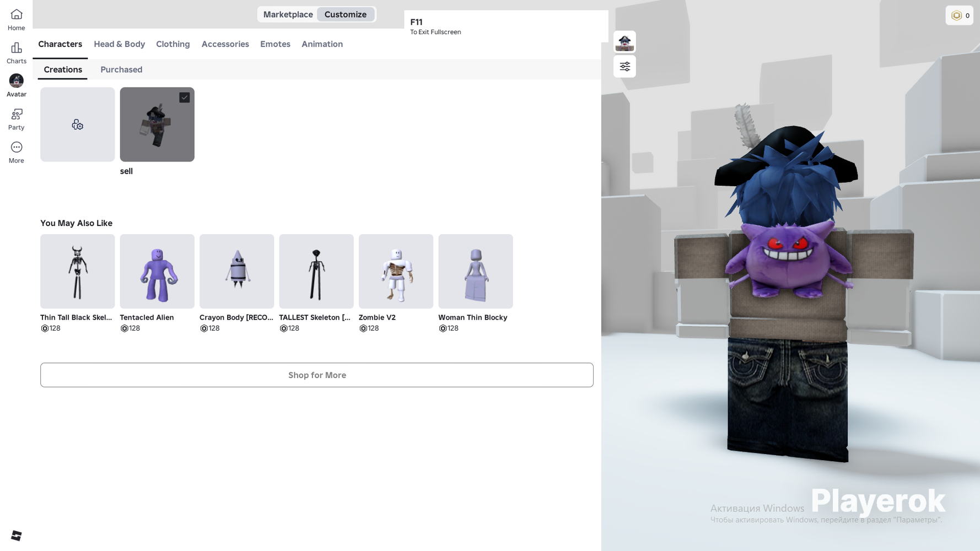Click the Roblox logo icon
Screen dimensions: 980x551
tap(17, 536)
